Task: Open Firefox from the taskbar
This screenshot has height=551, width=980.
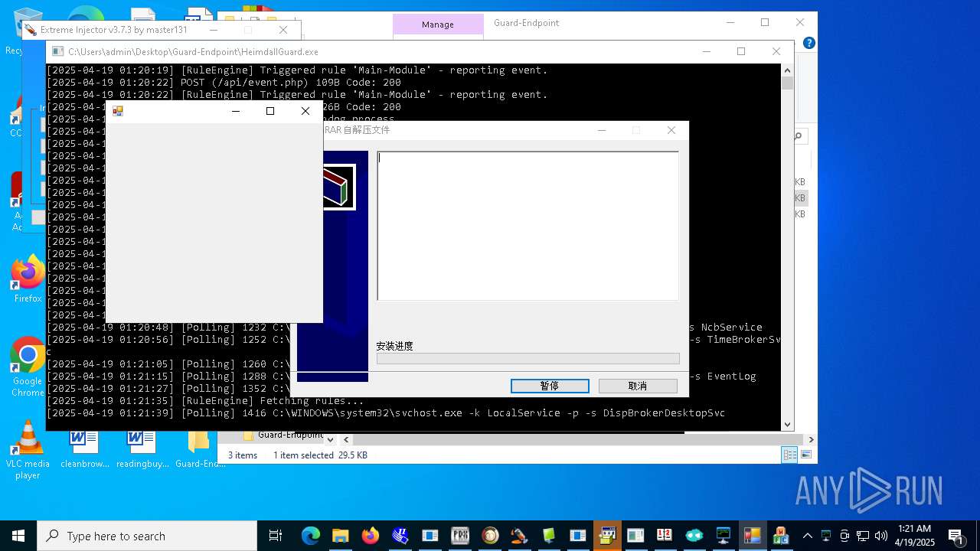Action: pyautogui.click(x=370, y=536)
